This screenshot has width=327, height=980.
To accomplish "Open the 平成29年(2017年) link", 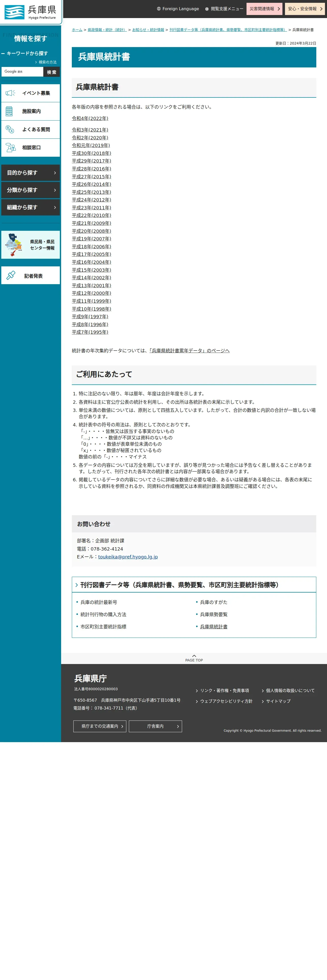I will tap(92, 161).
